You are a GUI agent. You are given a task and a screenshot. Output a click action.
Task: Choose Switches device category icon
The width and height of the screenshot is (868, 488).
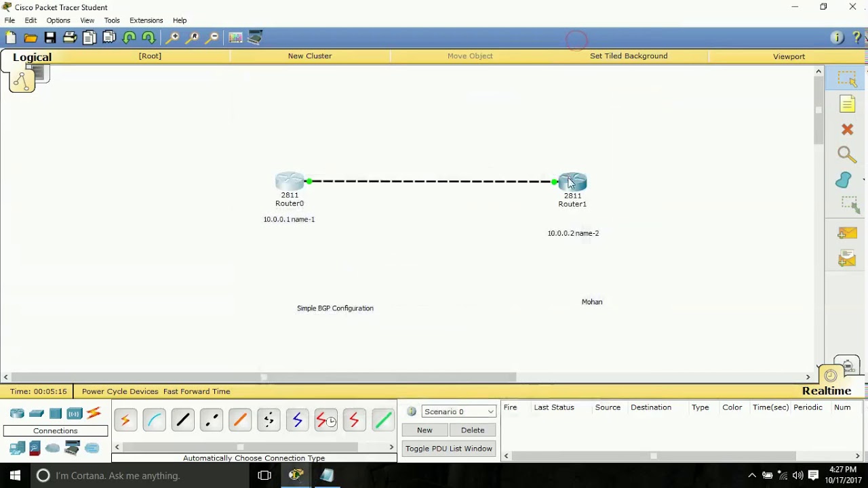pos(37,413)
